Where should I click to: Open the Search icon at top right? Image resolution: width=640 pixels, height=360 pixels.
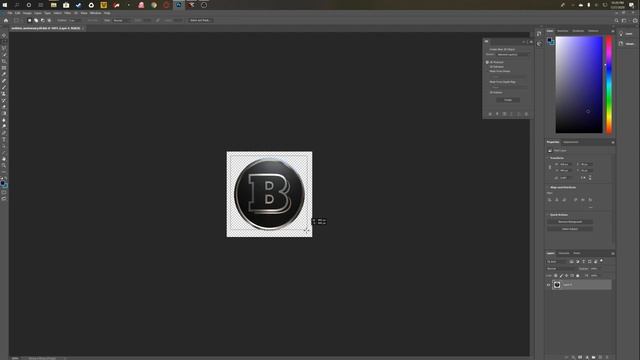point(616,20)
